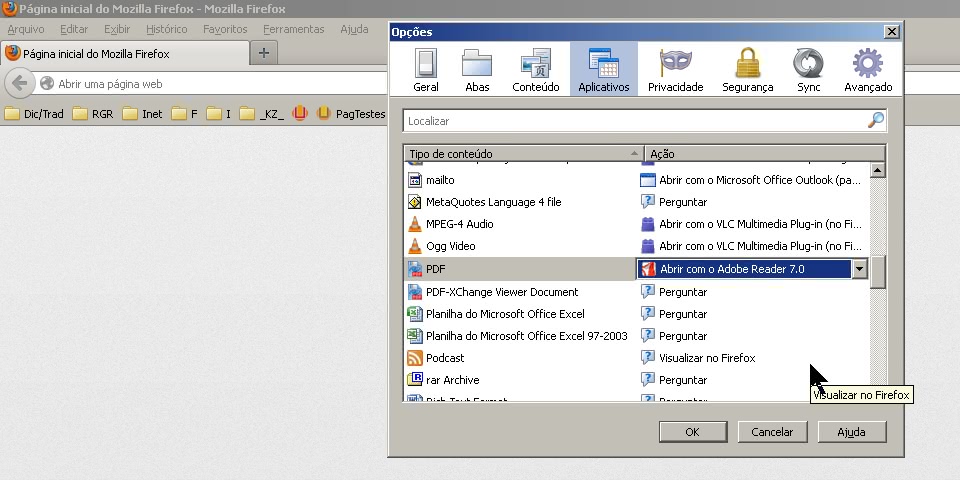Open the Geral options panel
Image resolution: width=960 pixels, height=480 pixels.
(426, 70)
